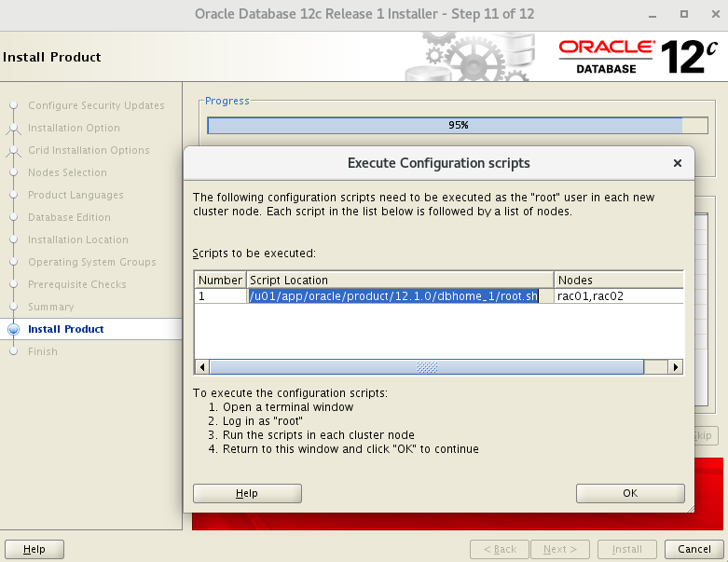
Task: Click the Cancel button in the installer
Action: (x=694, y=549)
